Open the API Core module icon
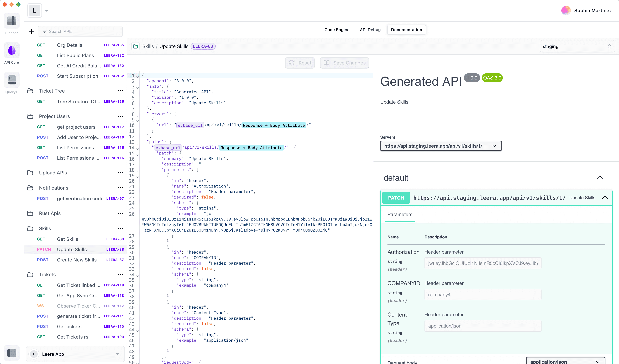 tap(12, 50)
